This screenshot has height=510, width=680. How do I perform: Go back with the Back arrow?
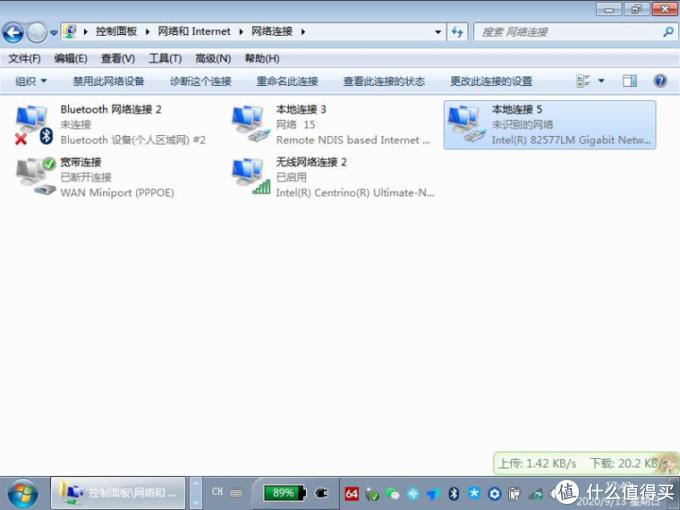(x=13, y=33)
